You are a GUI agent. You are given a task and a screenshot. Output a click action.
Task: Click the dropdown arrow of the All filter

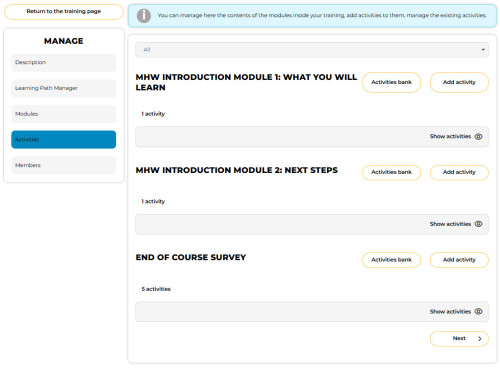click(x=483, y=50)
